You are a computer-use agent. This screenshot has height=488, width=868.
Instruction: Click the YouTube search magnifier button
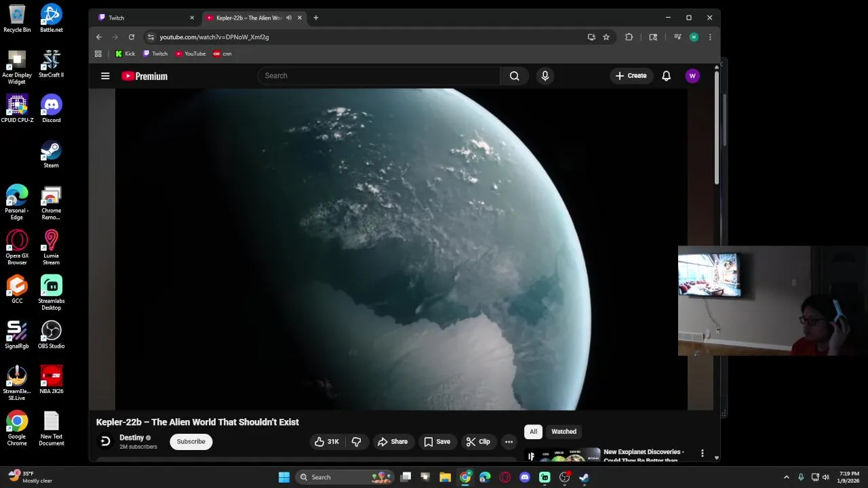(514, 76)
